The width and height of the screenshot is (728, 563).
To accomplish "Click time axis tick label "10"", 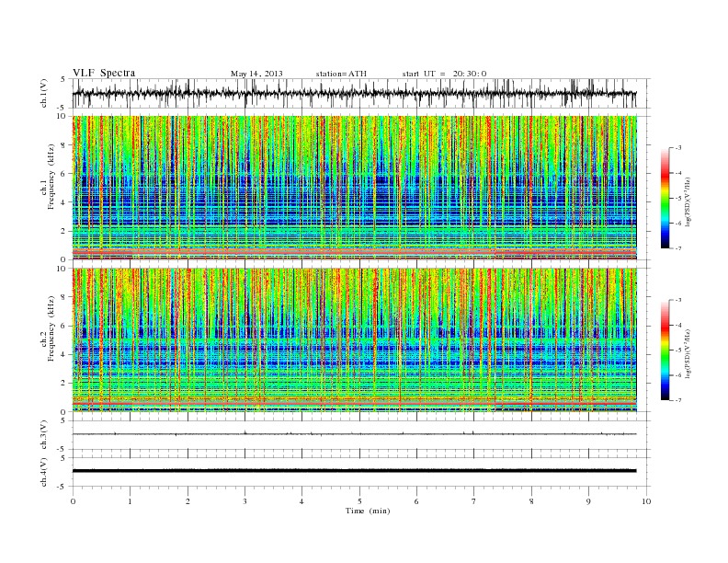I will tap(646, 501).
